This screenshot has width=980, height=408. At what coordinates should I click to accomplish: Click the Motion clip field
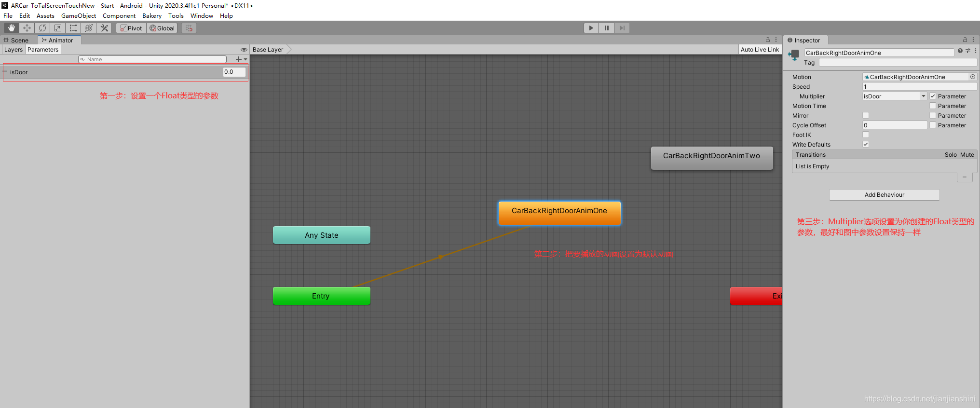coord(916,77)
